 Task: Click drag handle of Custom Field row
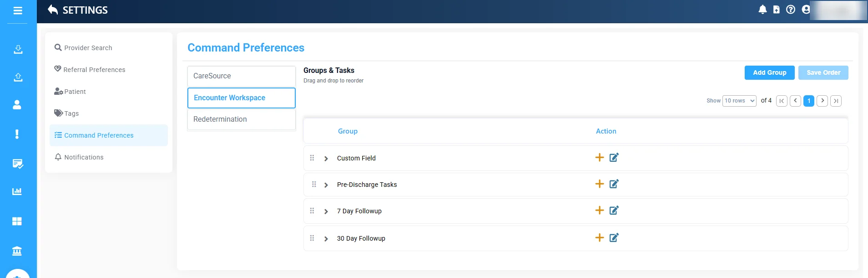(312, 158)
